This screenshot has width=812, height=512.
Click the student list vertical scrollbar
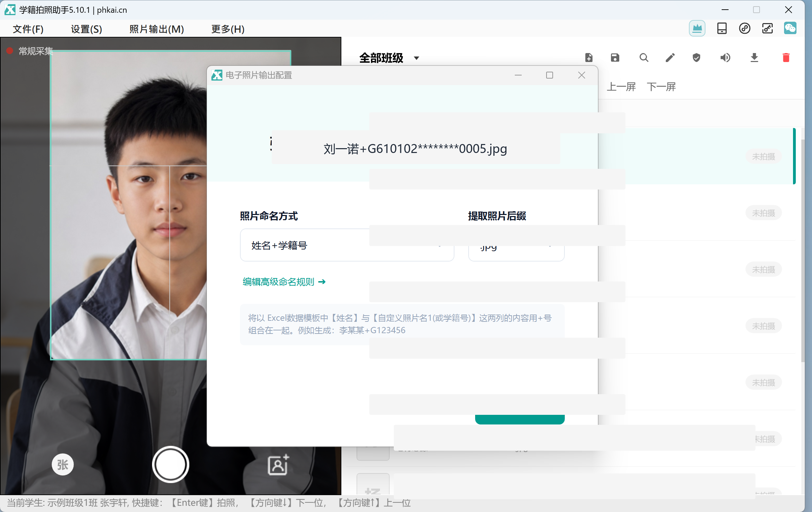tap(802, 250)
